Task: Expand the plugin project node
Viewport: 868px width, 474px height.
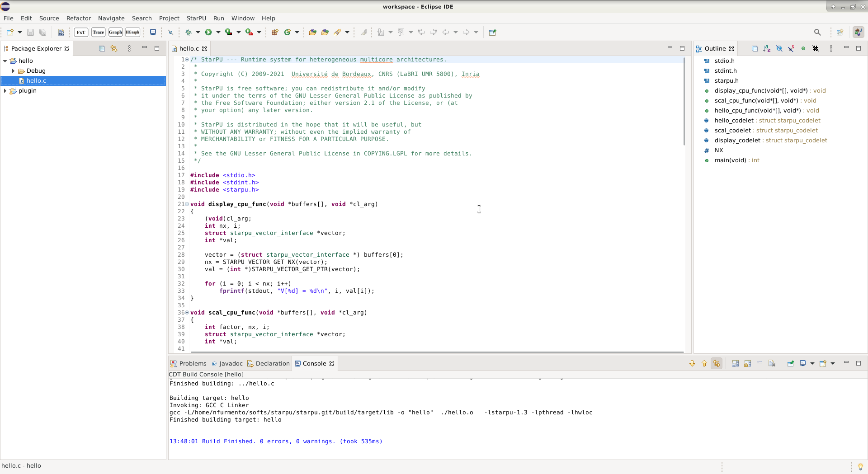Action: (x=5, y=90)
